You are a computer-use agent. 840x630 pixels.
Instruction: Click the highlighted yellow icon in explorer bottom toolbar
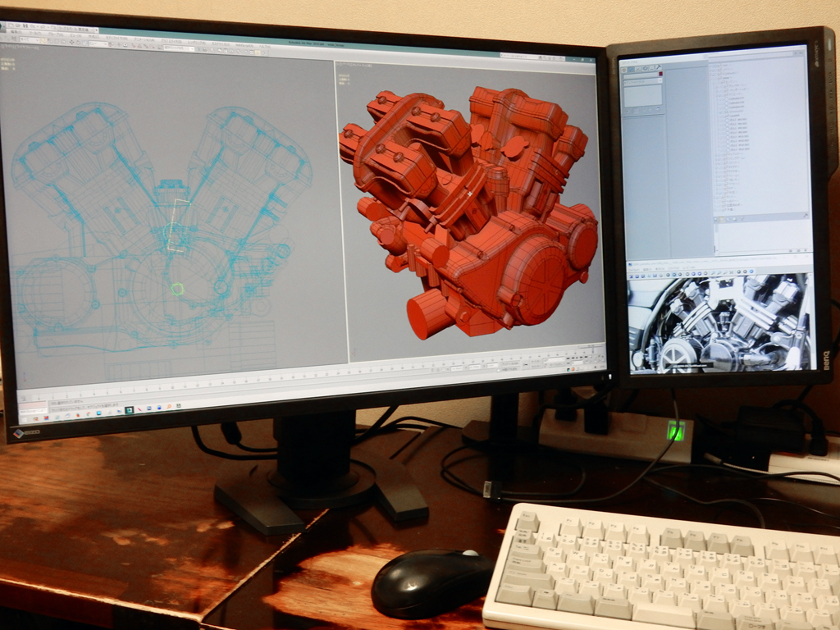tap(722, 220)
